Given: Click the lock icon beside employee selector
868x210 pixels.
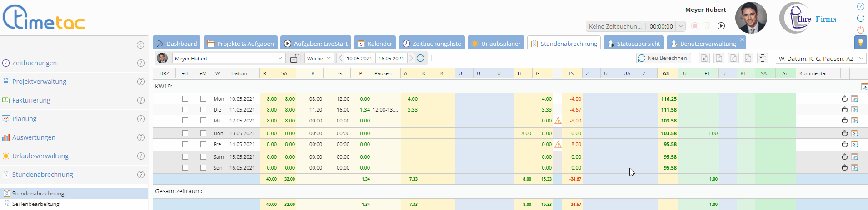Looking at the screenshot, I should (295, 59).
